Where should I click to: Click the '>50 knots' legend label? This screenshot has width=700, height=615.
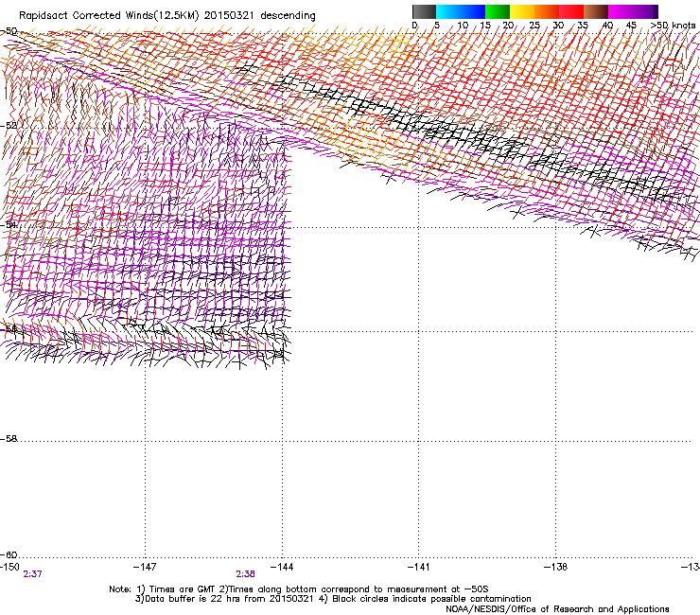[673, 26]
